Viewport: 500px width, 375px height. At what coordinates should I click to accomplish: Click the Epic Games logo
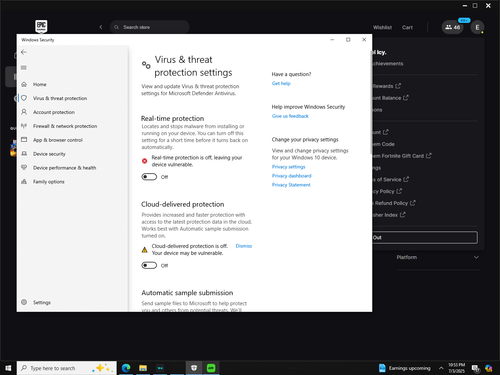[x=41, y=26]
